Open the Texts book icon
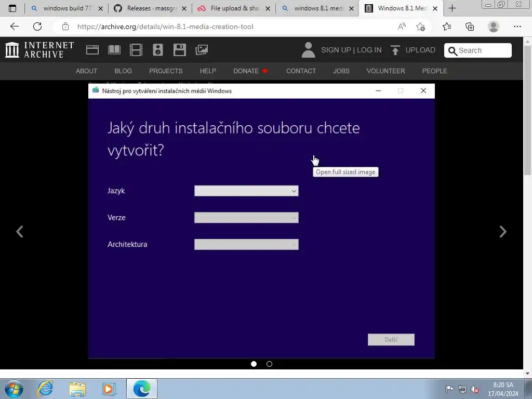 click(114, 50)
